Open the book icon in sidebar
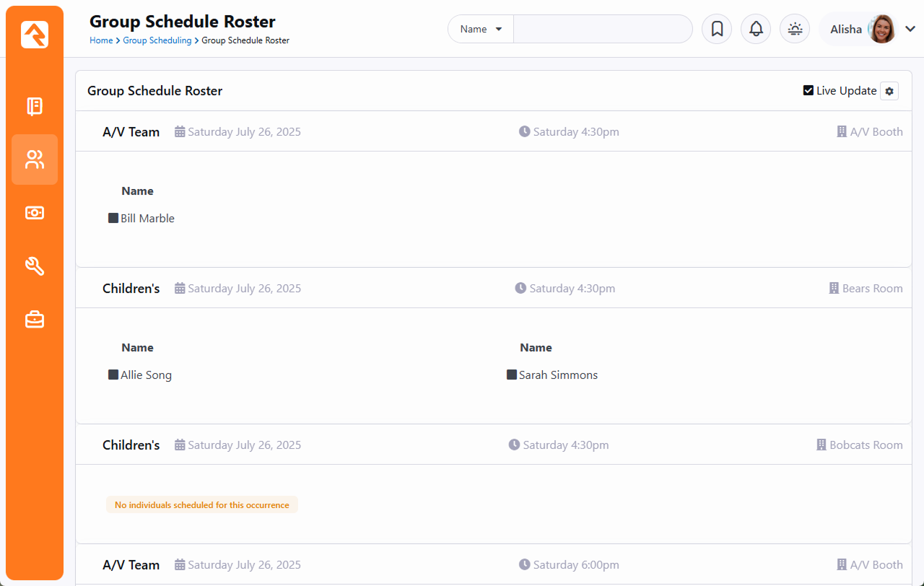Image resolution: width=924 pixels, height=586 pixels. (35, 107)
